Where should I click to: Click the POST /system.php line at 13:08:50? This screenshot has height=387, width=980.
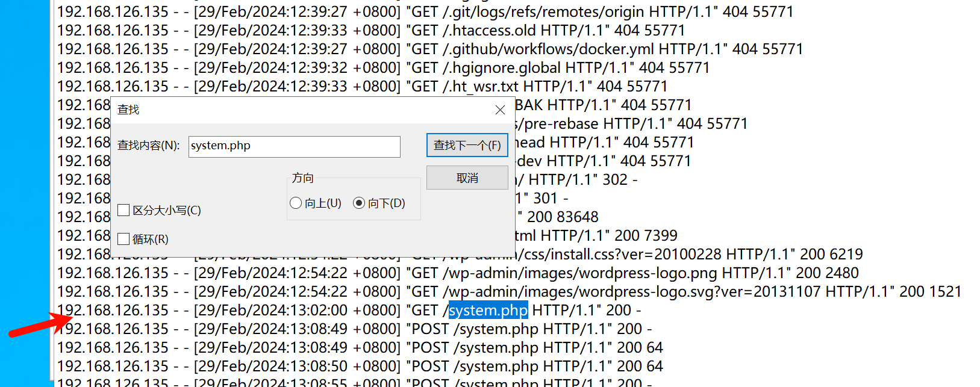(360, 367)
